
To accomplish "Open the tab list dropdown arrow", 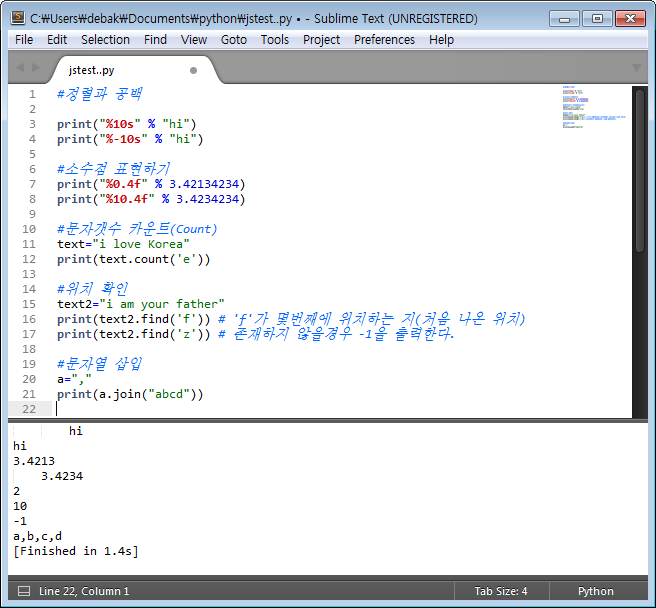I will (x=636, y=68).
